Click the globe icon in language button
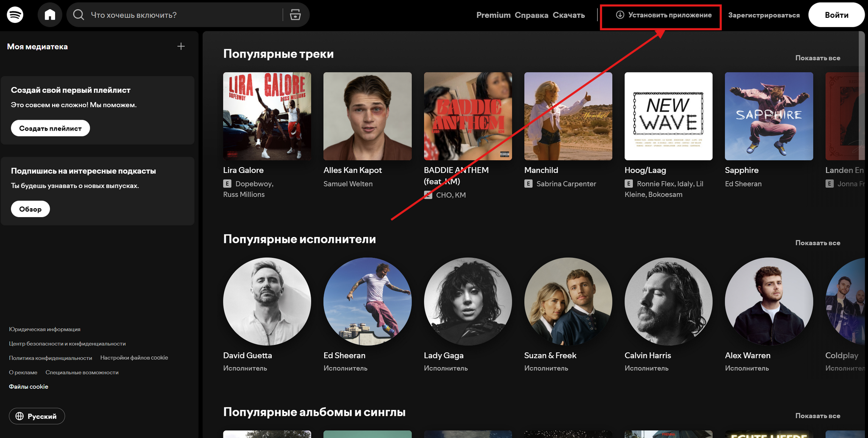Screen dimensions: 868x438 (19, 416)
